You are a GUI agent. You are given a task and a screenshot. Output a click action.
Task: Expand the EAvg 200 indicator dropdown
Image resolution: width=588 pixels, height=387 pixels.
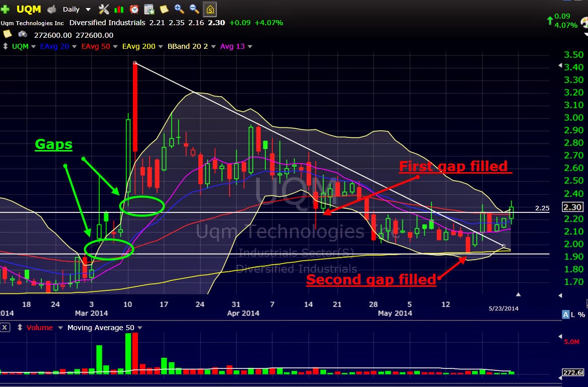160,46
